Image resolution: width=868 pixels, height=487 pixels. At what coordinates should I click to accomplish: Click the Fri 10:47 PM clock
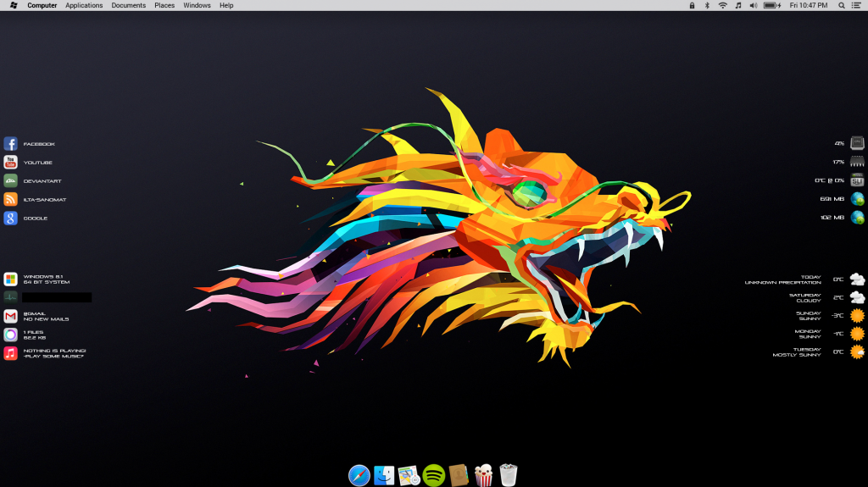pos(809,5)
